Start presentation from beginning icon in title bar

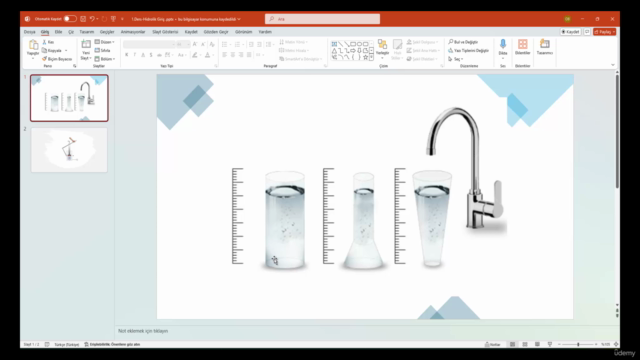(113, 19)
